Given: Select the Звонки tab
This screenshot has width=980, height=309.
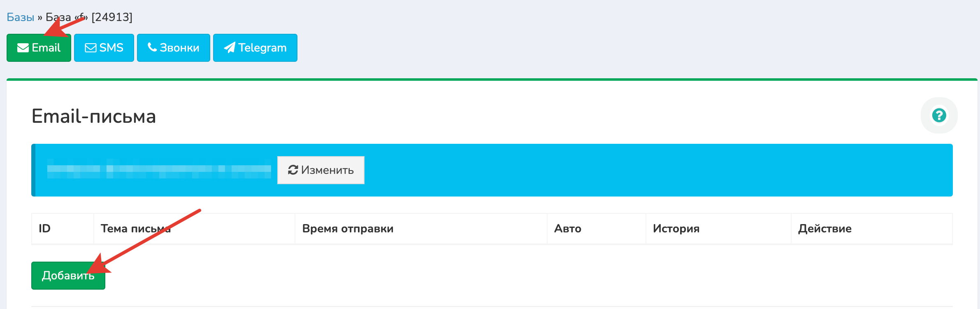Looking at the screenshot, I should pyautogui.click(x=174, y=48).
